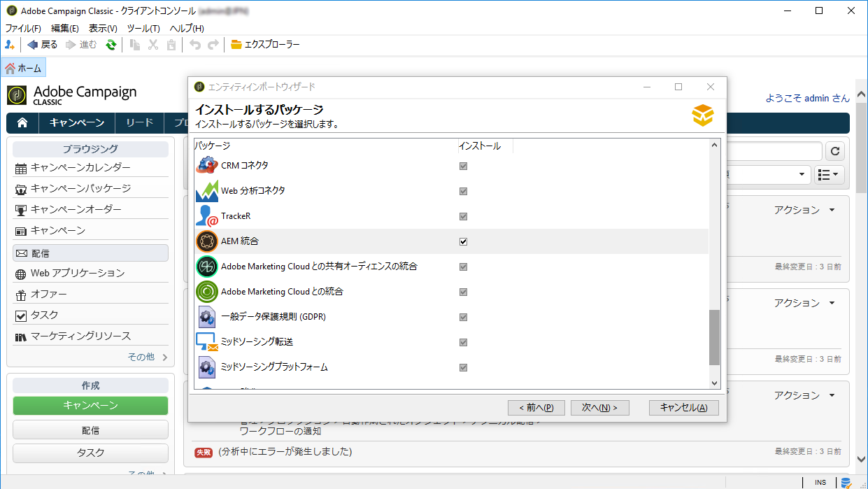Screen dimensions: 868x489
Task: Click the ミッドソーシングプラットフォーム package icon
Action: pos(207,367)
